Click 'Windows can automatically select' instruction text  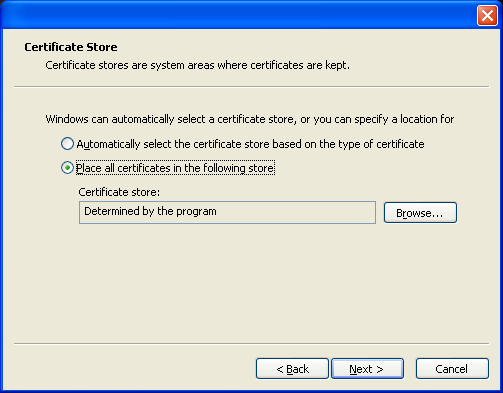click(x=250, y=119)
